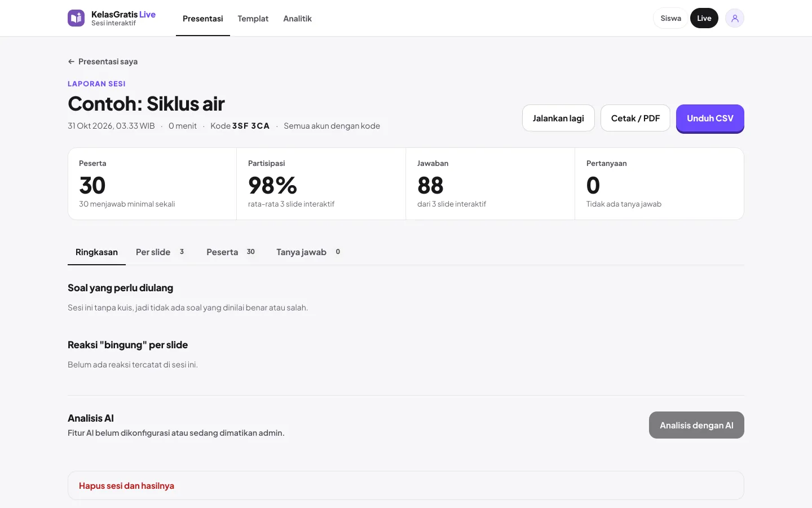
Task: Open the Presentasi nav tab
Action: point(203,19)
